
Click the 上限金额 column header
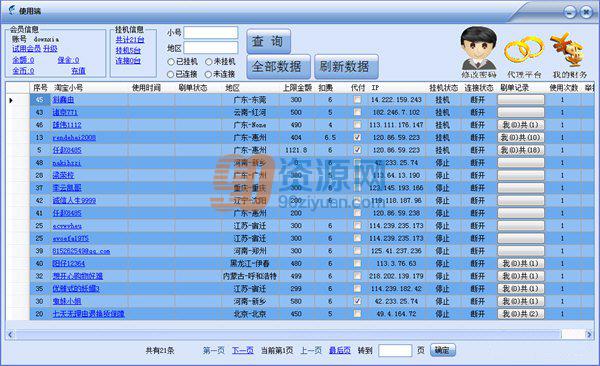[x=297, y=88]
